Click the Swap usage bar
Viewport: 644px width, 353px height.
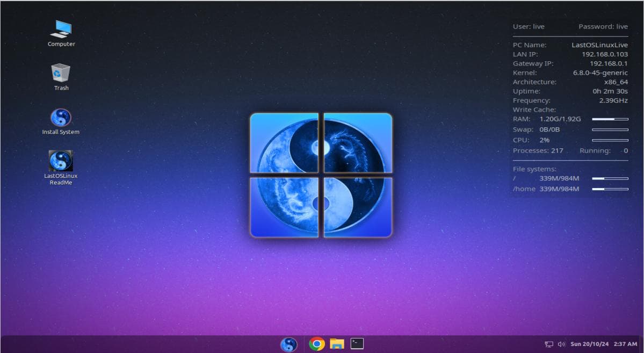tap(610, 129)
